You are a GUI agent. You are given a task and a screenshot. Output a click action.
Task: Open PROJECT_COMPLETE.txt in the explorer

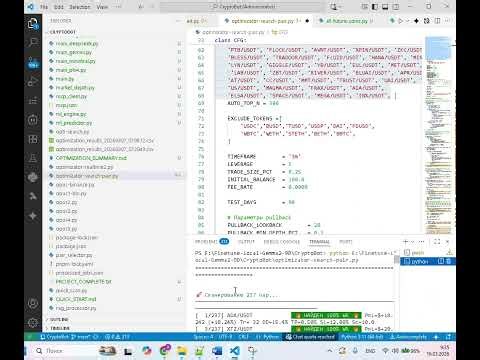point(83,282)
